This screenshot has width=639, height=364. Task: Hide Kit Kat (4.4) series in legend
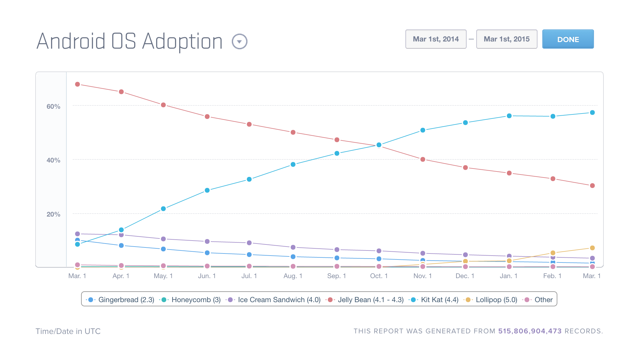tap(434, 300)
